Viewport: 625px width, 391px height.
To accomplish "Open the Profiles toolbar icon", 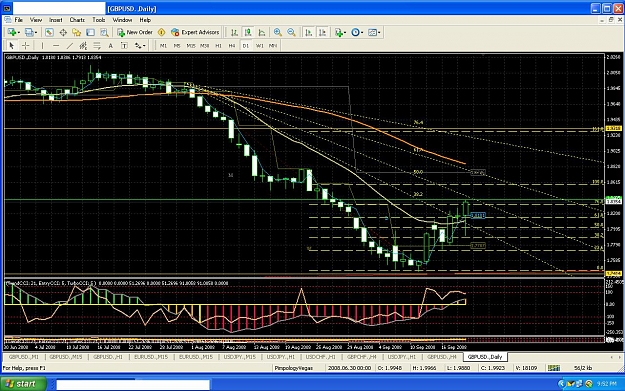I will pyautogui.click(x=28, y=32).
